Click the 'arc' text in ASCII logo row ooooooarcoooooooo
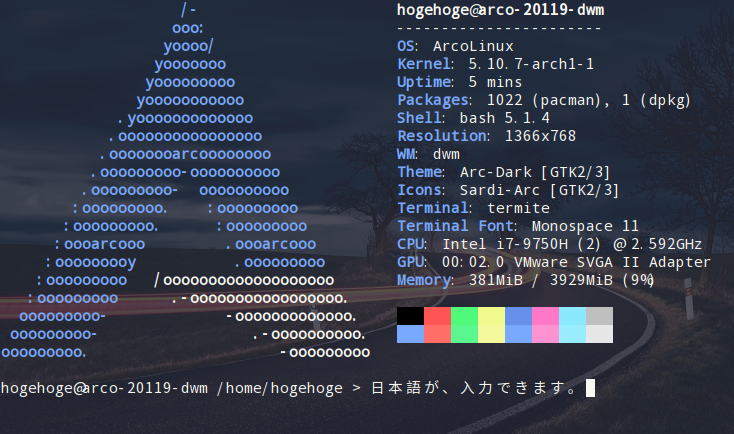This screenshot has width=734, height=434. point(185,154)
